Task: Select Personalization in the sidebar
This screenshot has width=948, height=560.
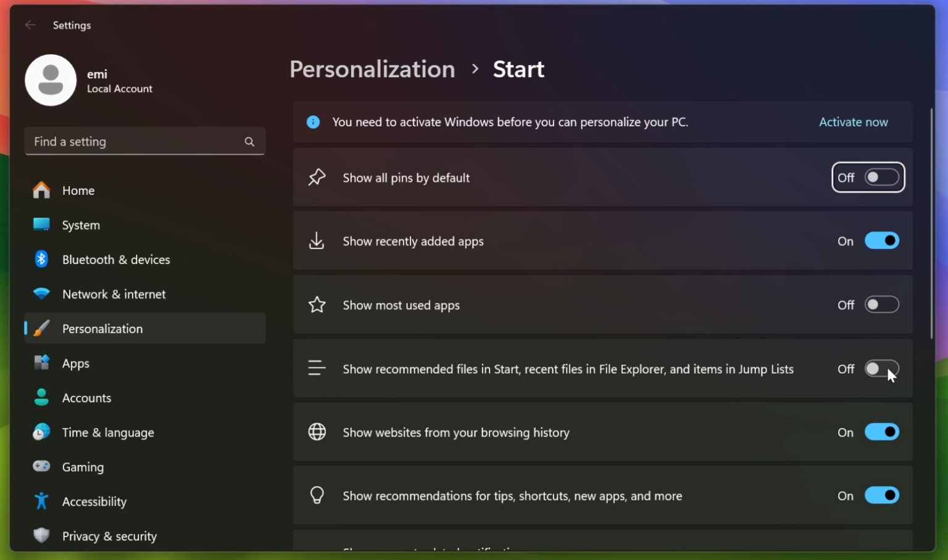Action: click(102, 328)
